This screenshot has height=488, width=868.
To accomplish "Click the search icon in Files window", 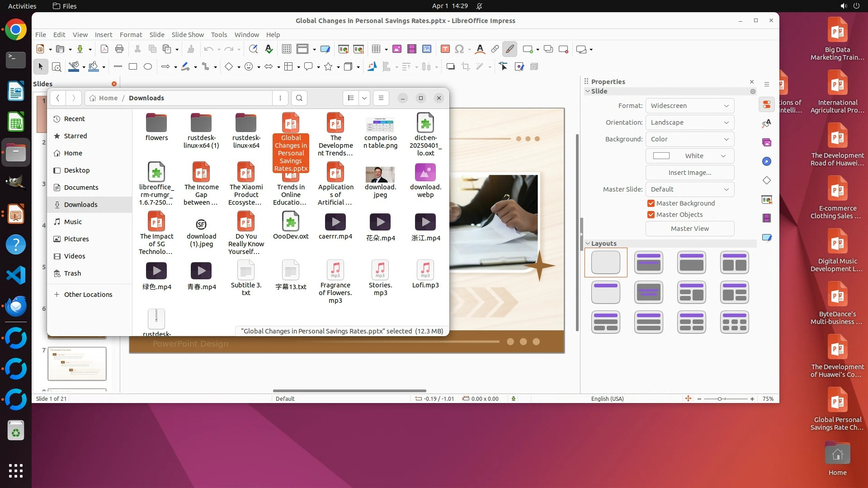I will tap(299, 98).
